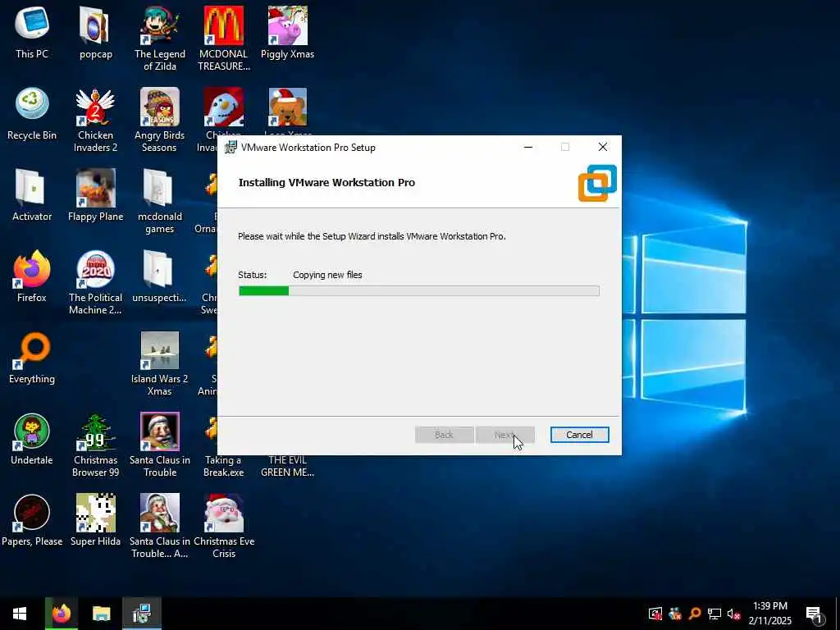Select the mcdonald games folder

(x=160, y=202)
